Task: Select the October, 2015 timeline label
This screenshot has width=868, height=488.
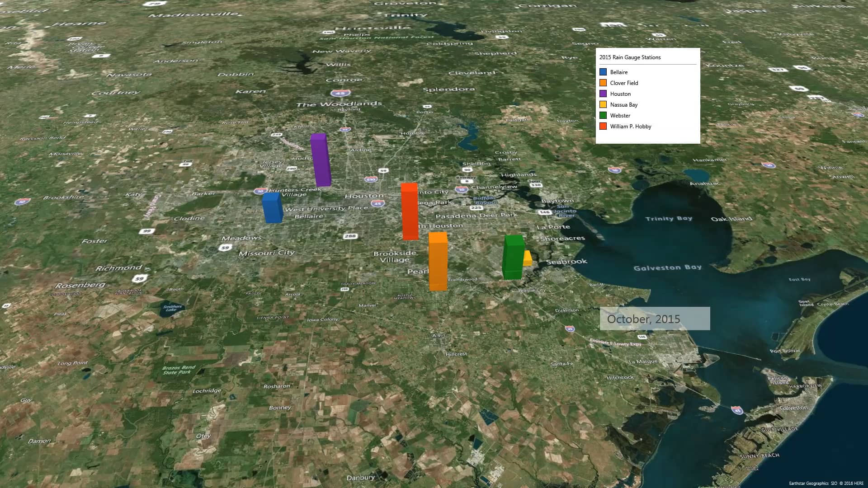Action: (642, 318)
